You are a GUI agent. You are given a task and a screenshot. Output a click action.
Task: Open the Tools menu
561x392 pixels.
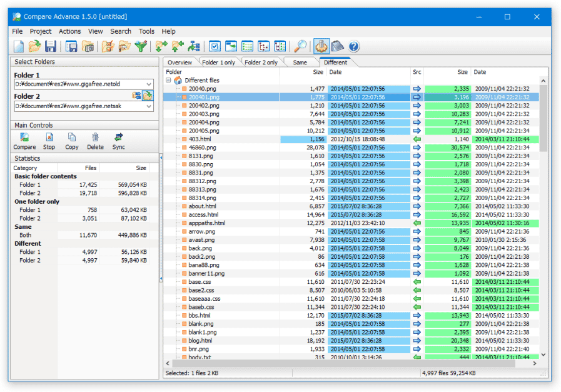[146, 31]
